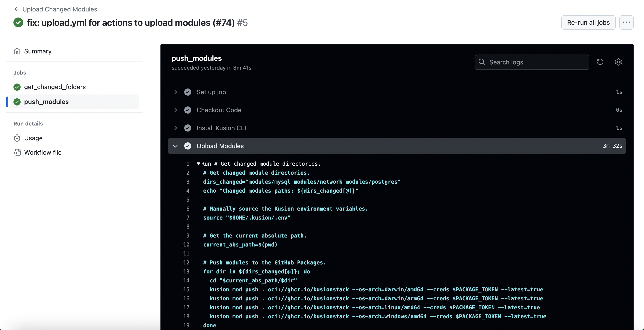
Task: Click the back arrow to Upload Changed Modules
Action: [x=17, y=9]
